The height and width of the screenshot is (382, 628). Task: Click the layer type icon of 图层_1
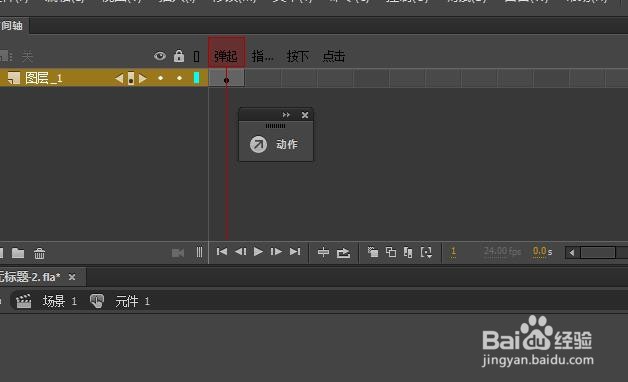click(x=14, y=78)
